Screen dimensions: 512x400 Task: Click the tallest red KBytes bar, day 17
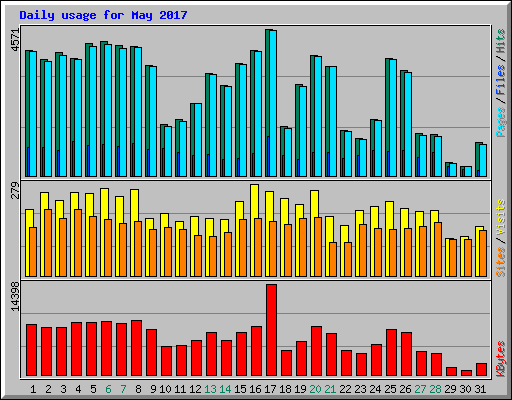(271, 330)
